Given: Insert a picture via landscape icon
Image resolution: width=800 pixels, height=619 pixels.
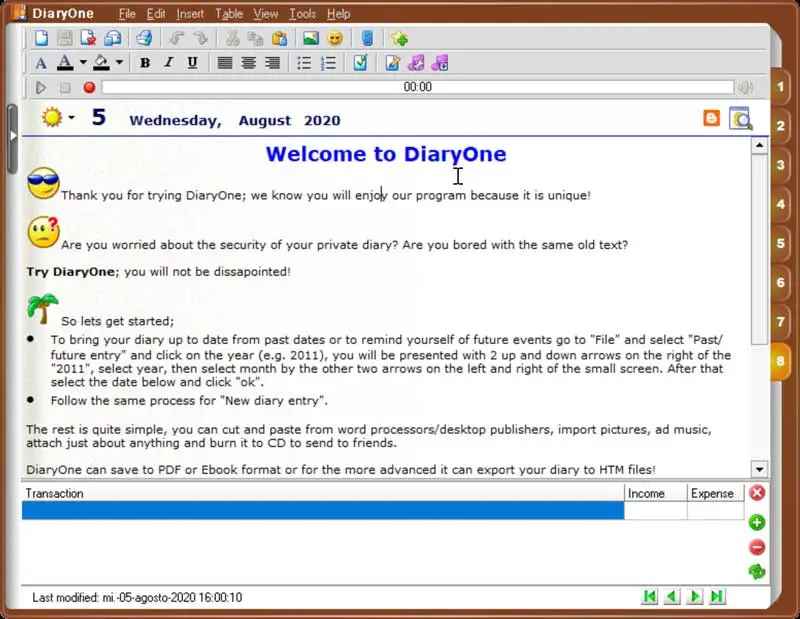Looking at the screenshot, I should coord(311,38).
